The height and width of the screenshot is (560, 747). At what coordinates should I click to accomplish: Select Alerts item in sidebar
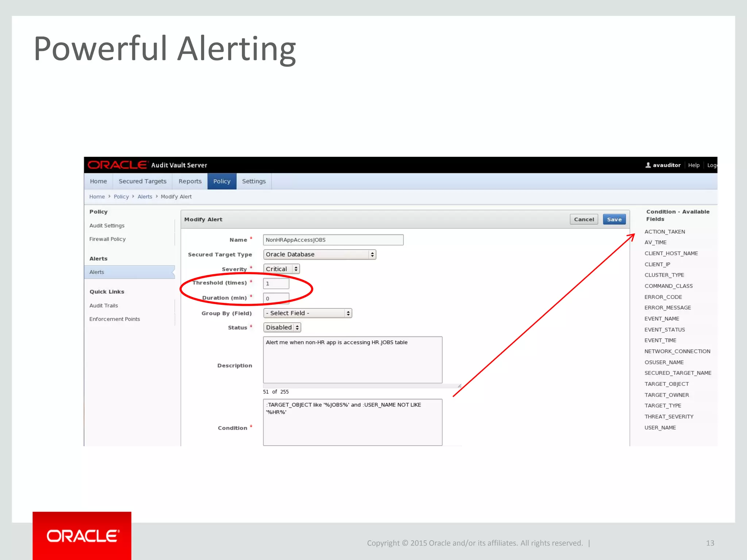129,272
